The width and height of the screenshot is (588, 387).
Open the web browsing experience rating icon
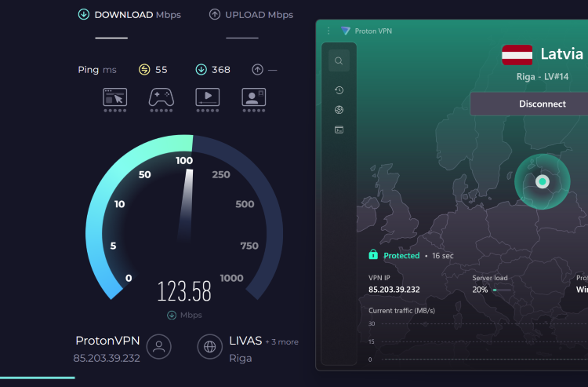(x=115, y=100)
